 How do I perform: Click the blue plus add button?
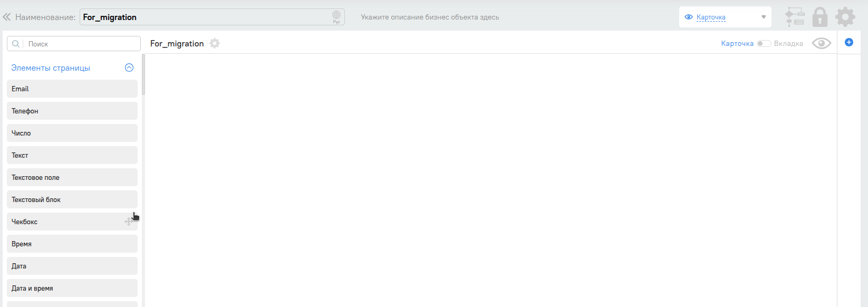tap(849, 42)
